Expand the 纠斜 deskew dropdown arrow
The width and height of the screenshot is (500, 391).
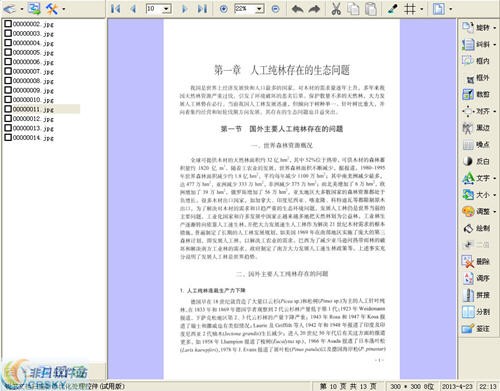pyautogui.click(x=495, y=45)
